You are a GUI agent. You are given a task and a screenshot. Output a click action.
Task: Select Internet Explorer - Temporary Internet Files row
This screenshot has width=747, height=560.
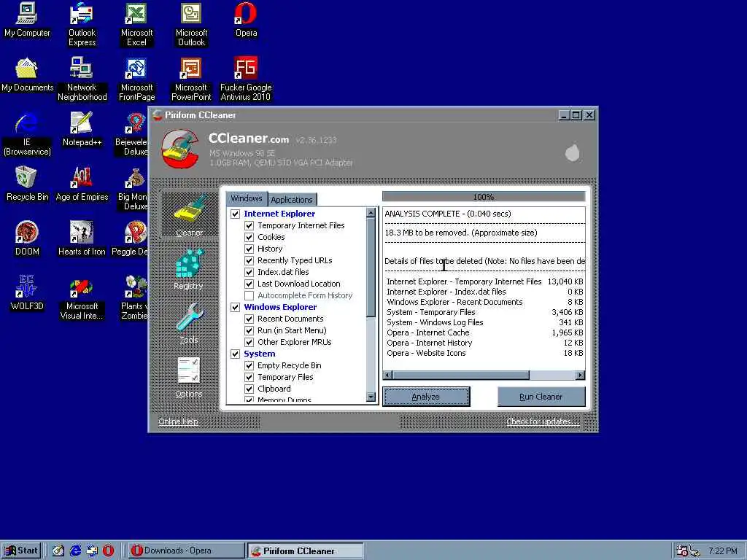pos(484,281)
